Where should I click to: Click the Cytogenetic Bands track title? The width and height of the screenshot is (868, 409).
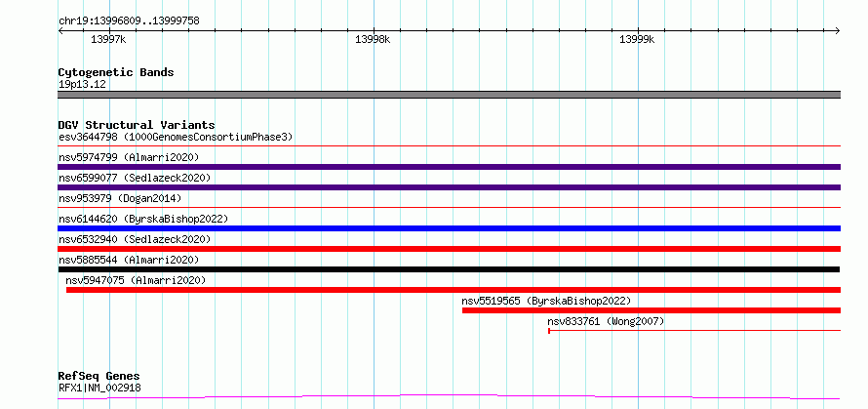[116, 72]
